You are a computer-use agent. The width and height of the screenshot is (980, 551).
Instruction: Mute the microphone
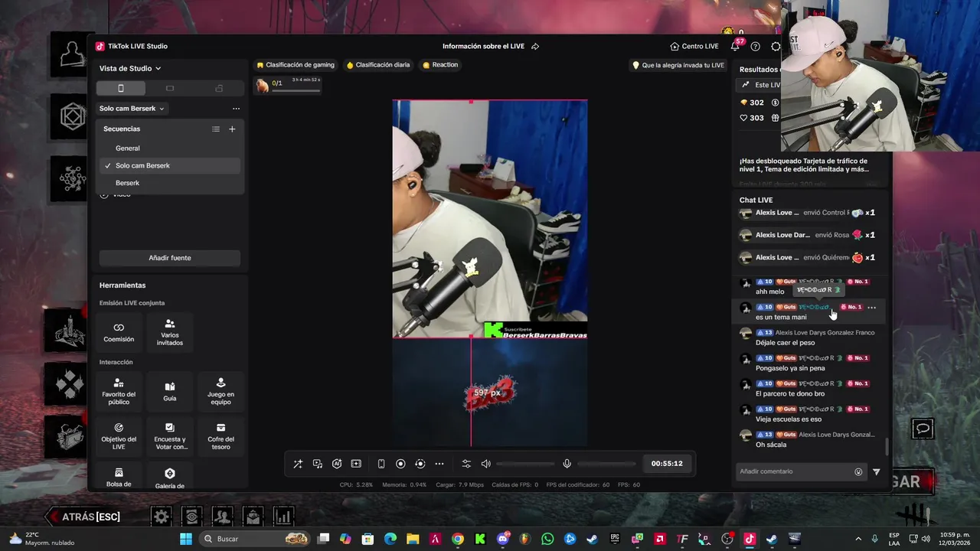(567, 464)
